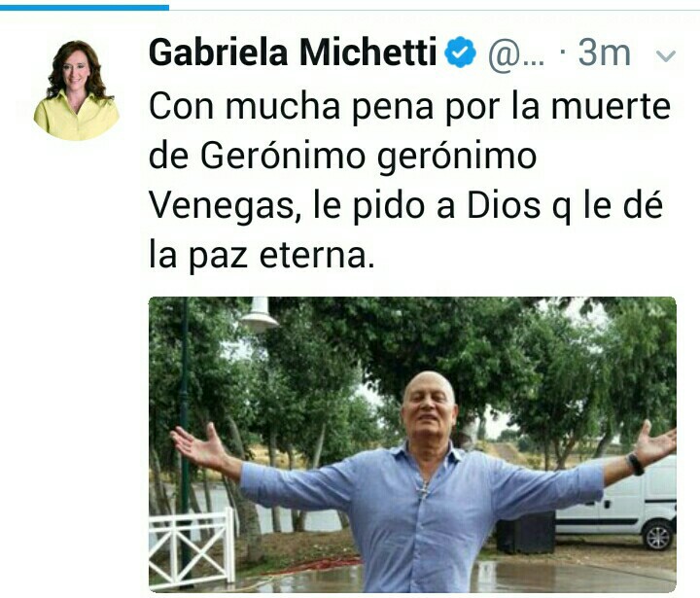Select the truncated @ username handle
The width and height of the screenshot is (700, 598).
pos(516,55)
